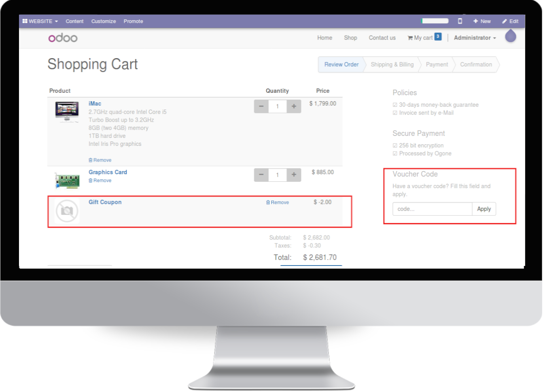Decrease iMac quantity with minus button
This screenshot has width=545, height=392.
pyautogui.click(x=261, y=106)
